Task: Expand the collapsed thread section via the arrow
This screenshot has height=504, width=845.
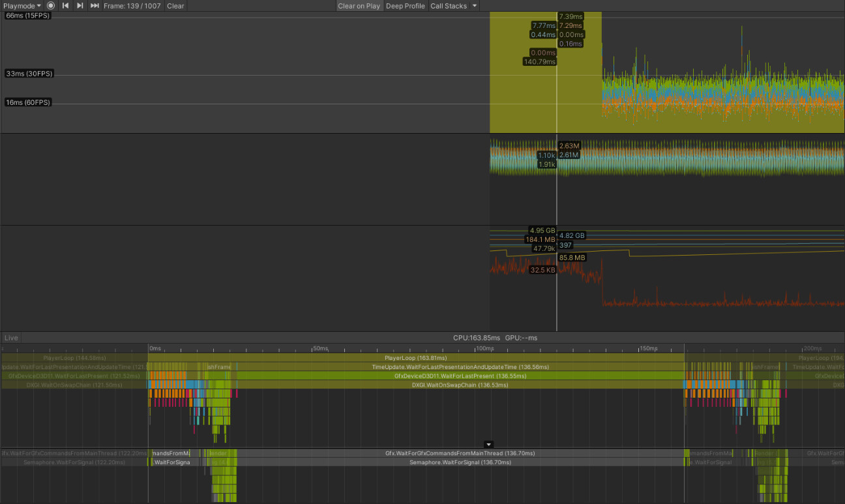Action: pyautogui.click(x=488, y=444)
